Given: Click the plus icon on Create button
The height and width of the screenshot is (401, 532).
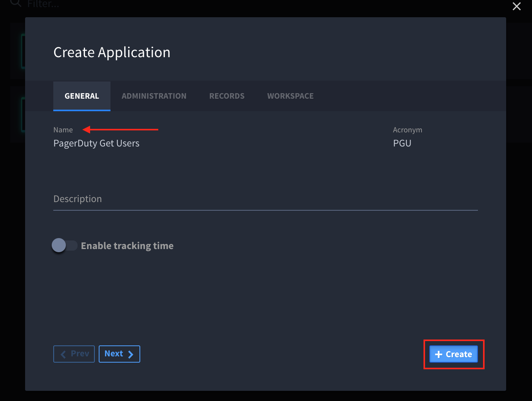Looking at the screenshot, I should (438, 354).
